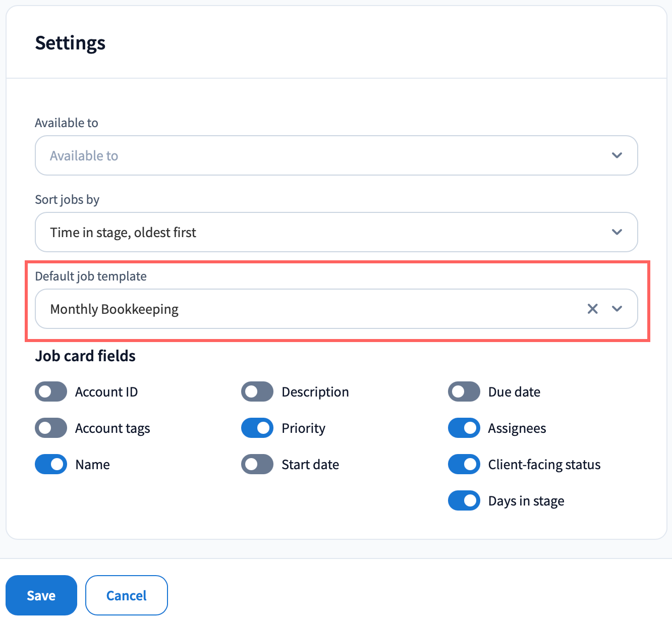Enable the Description toggle

tap(257, 391)
